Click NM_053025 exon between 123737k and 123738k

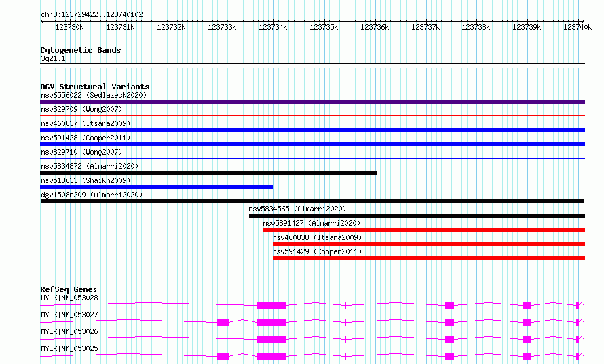click(449, 357)
